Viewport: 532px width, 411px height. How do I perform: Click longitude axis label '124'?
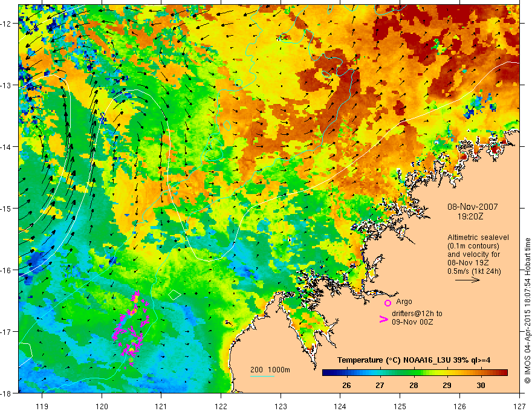340,406
